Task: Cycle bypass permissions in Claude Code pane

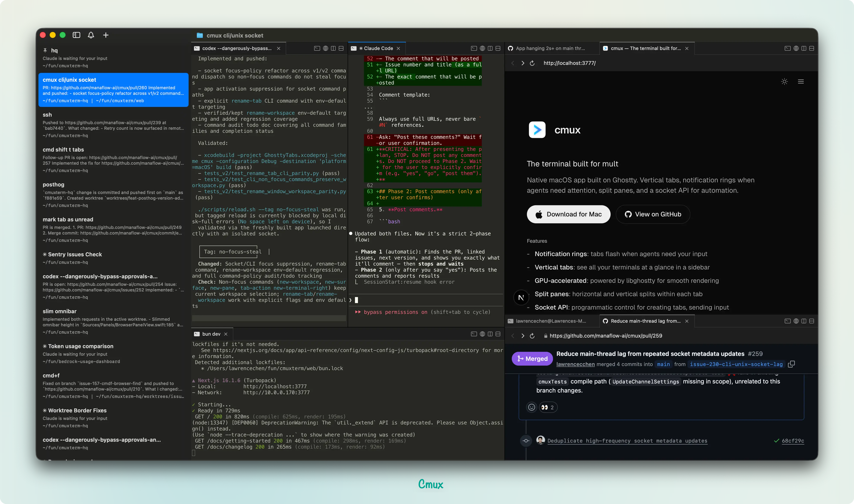Action: pos(424,312)
